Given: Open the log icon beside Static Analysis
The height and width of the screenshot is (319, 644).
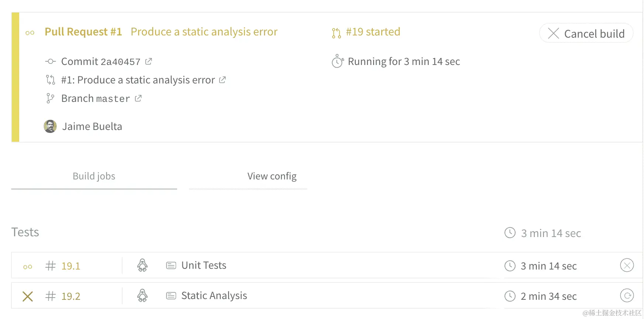Looking at the screenshot, I should 171,296.
